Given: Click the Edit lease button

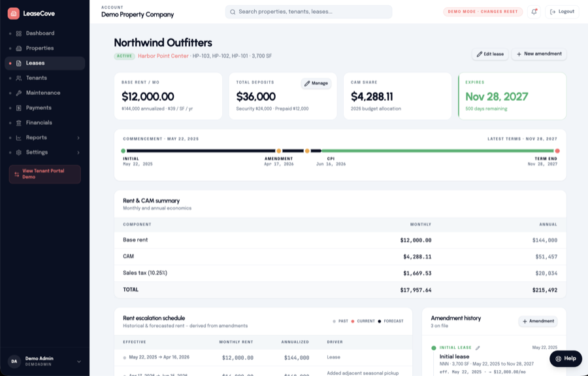Looking at the screenshot, I should pos(490,54).
